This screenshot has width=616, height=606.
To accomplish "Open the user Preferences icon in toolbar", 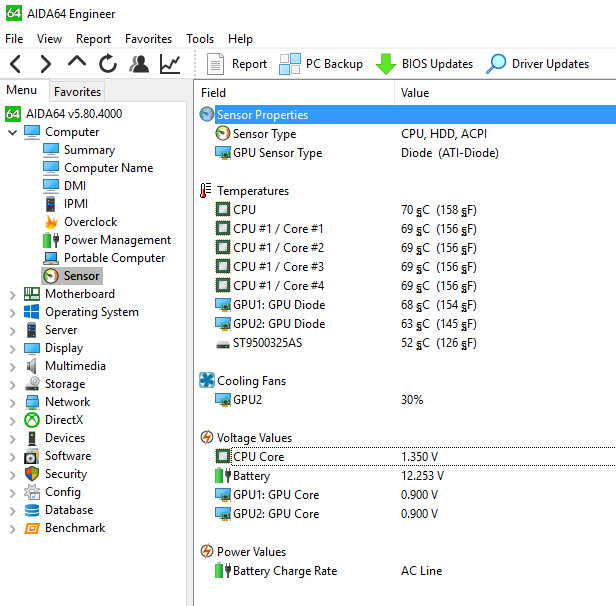I will click(x=139, y=64).
